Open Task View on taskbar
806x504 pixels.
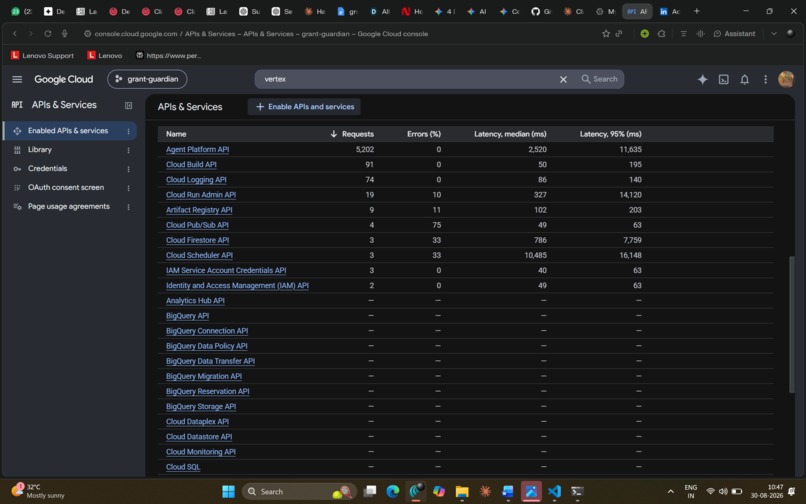(x=370, y=492)
